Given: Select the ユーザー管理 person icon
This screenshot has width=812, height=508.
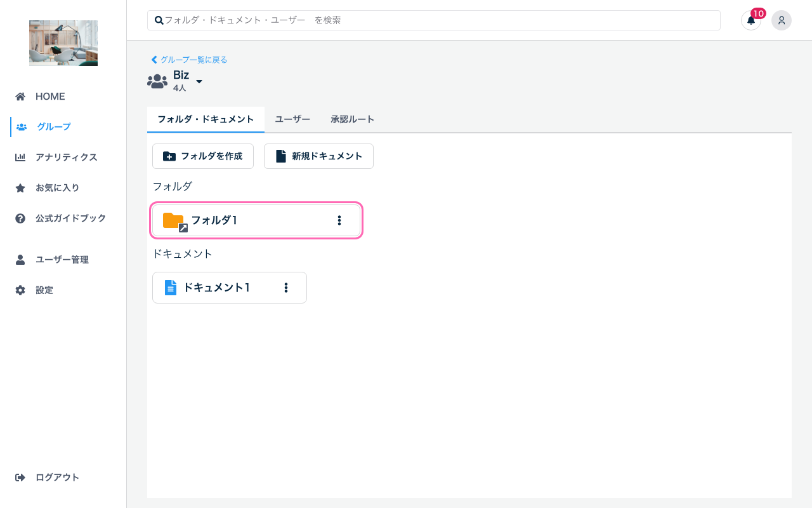Looking at the screenshot, I should point(21,259).
